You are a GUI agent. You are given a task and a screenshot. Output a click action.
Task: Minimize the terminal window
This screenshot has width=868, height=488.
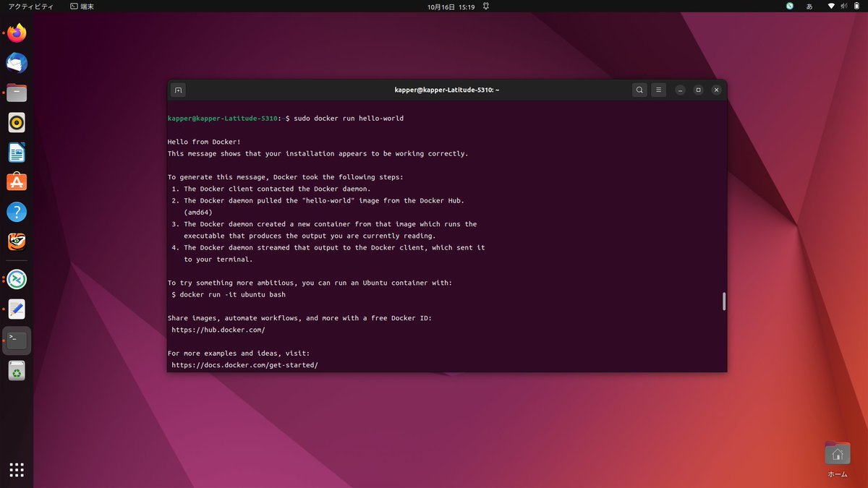coord(680,90)
